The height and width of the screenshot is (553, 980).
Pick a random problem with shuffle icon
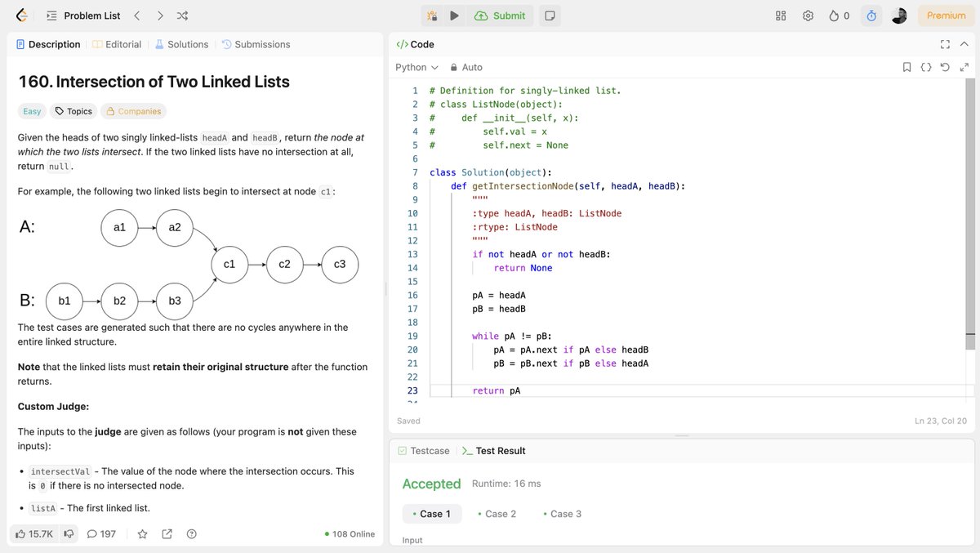point(183,16)
